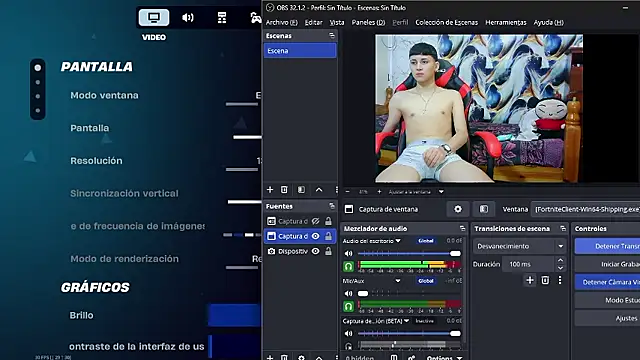Open filters button beside the source gear
Viewport: 640px width, 360px height.
tap(484, 209)
